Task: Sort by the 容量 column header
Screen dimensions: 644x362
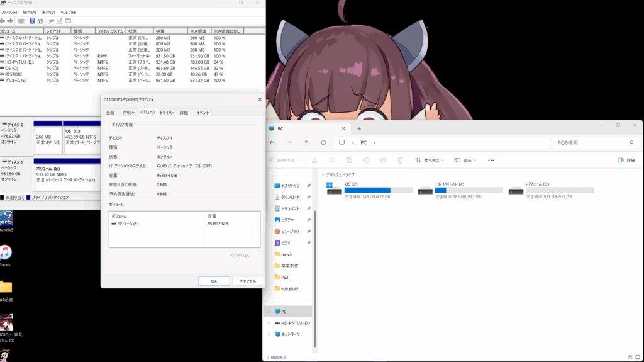Action: (170, 31)
